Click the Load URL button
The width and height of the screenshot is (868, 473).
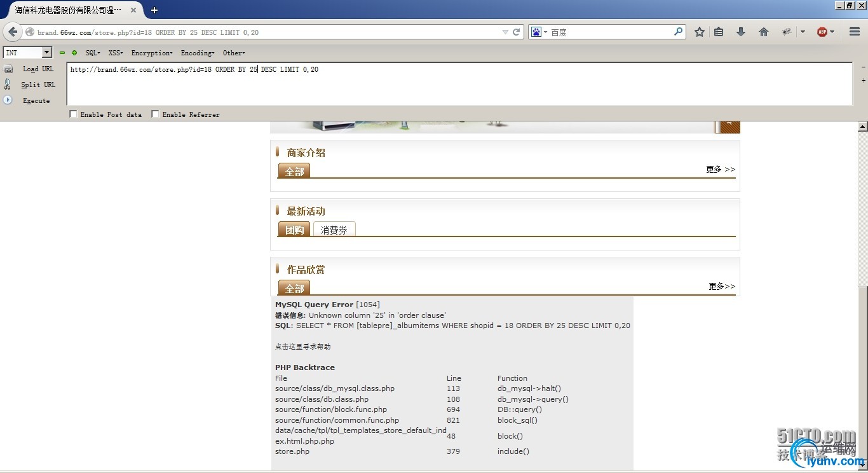[x=38, y=69]
